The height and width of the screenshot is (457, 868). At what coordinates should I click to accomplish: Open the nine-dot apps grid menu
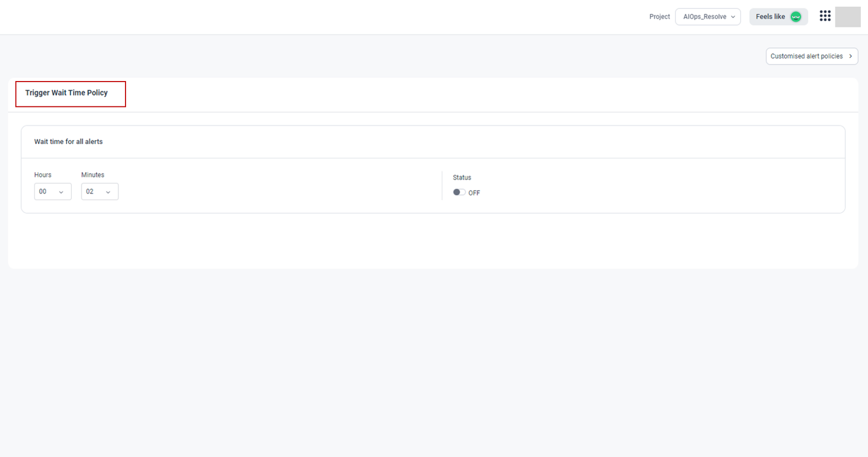pos(825,16)
